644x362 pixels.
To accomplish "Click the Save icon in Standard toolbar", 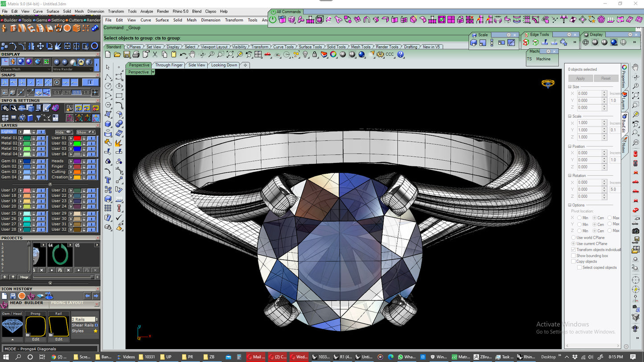I will (x=127, y=54).
